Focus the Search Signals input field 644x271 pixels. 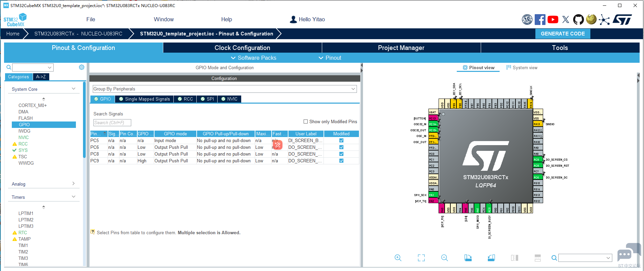pyautogui.click(x=112, y=123)
